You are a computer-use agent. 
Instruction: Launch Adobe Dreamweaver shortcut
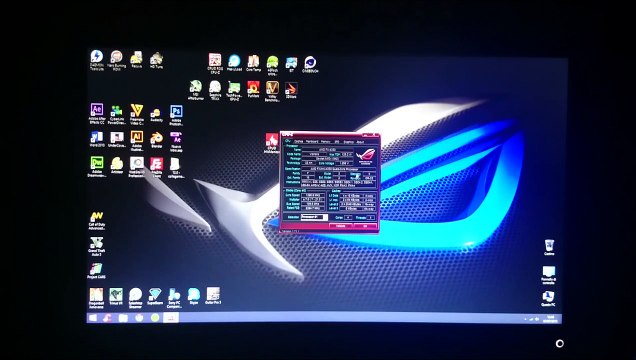(x=97, y=167)
